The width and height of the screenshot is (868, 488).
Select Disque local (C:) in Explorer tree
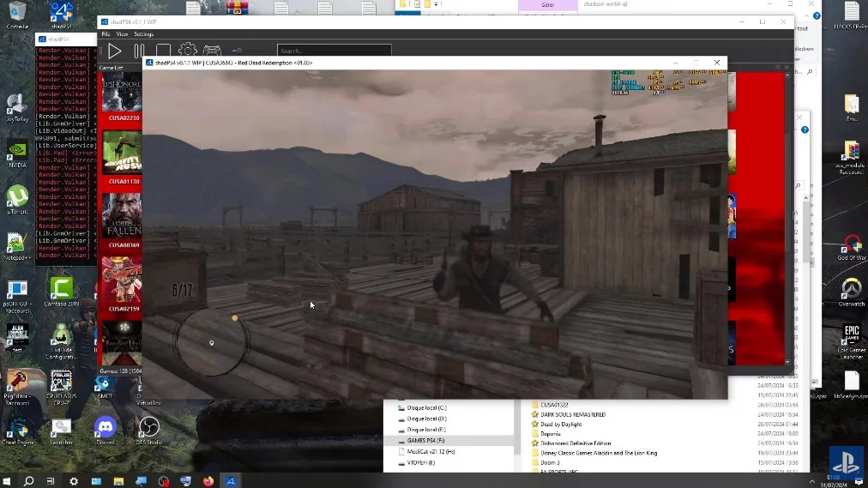(x=426, y=407)
